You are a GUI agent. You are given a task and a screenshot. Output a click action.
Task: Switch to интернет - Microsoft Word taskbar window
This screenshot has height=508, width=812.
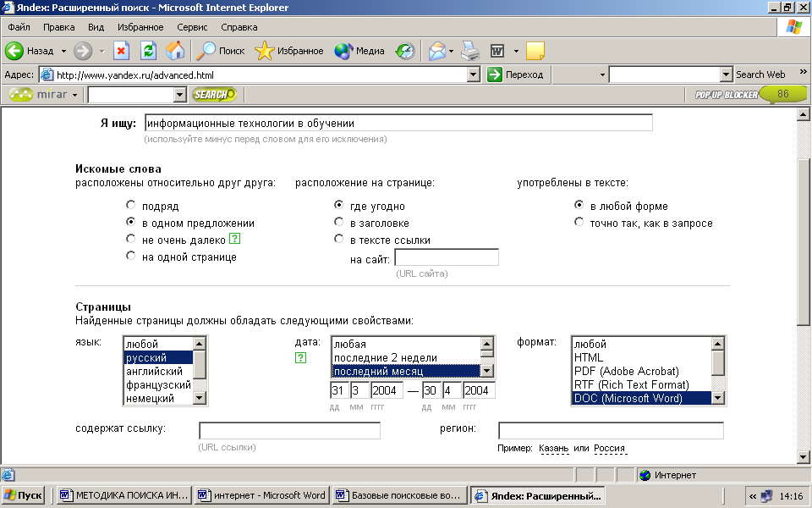coord(261,495)
